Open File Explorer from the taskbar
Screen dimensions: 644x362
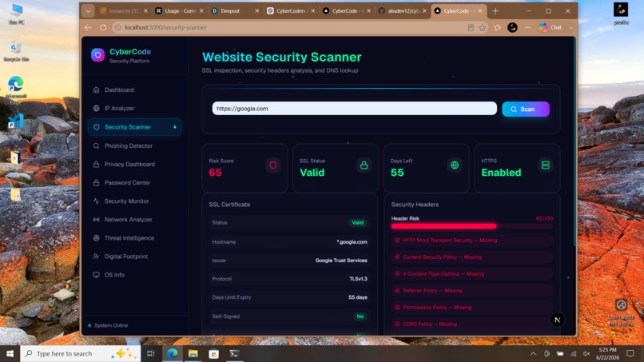[193, 353]
